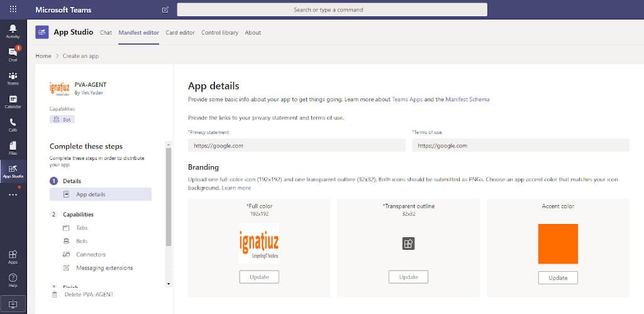Focus the search or command box
This screenshot has height=314, width=644.
(332, 9)
